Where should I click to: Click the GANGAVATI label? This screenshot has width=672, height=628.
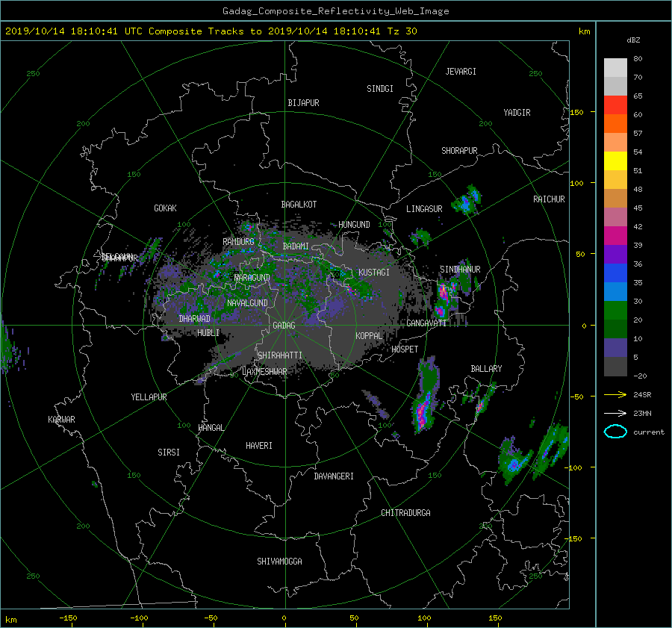coord(426,323)
